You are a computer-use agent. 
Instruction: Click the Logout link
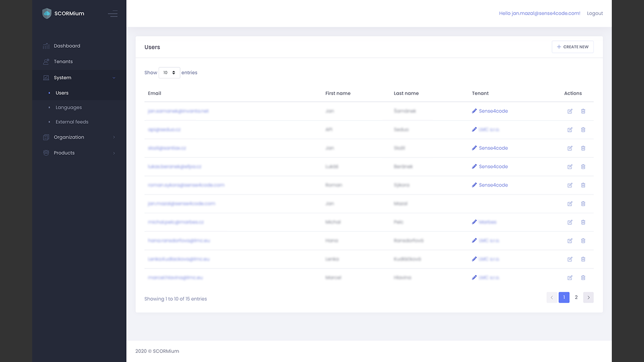point(595,14)
